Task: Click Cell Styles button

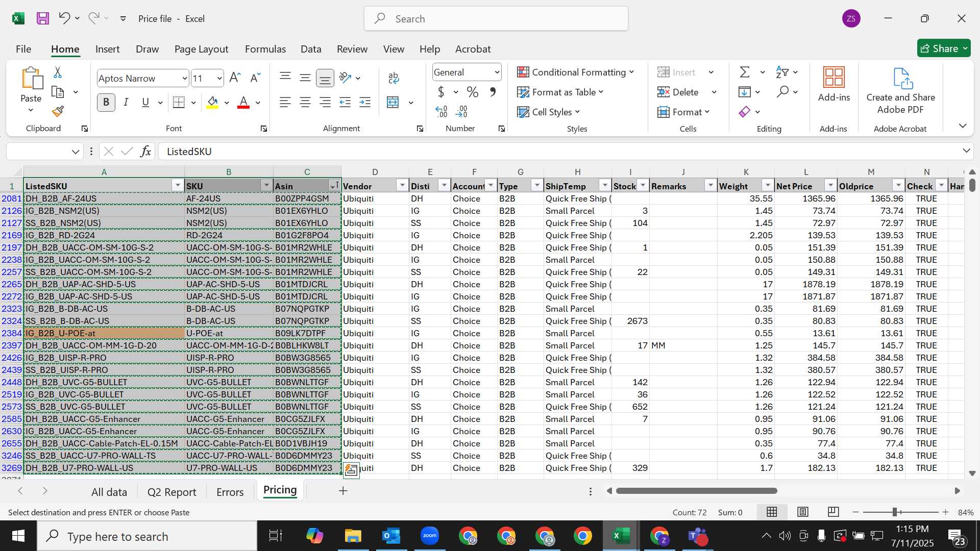Action: click(x=549, y=112)
